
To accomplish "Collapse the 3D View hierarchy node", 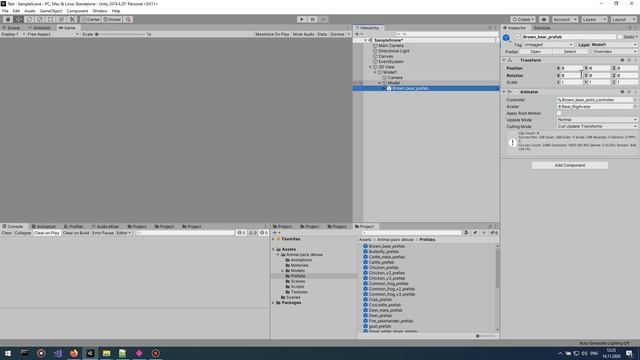I will [x=371, y=67].
